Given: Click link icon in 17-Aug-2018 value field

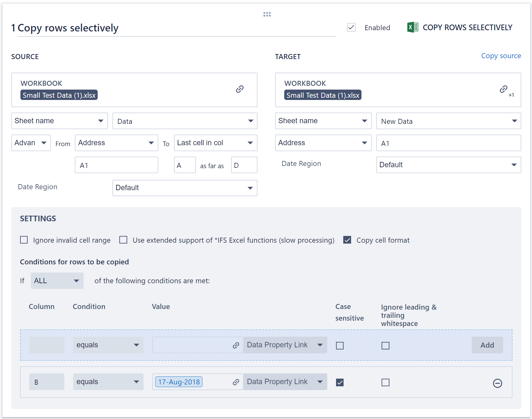Looking at the screenshot, I should pyautogui.click(x=236, y=382).
